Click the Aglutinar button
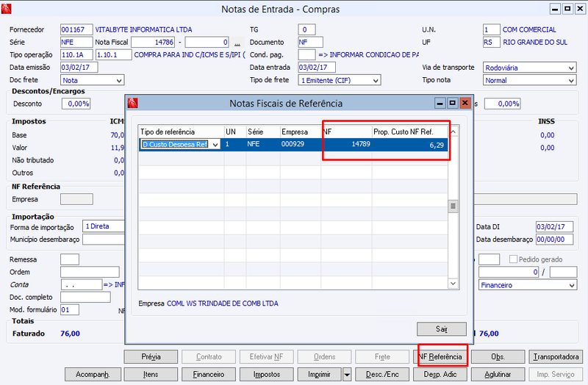Viewport: 588px width, 385px height. click(498, 375)
